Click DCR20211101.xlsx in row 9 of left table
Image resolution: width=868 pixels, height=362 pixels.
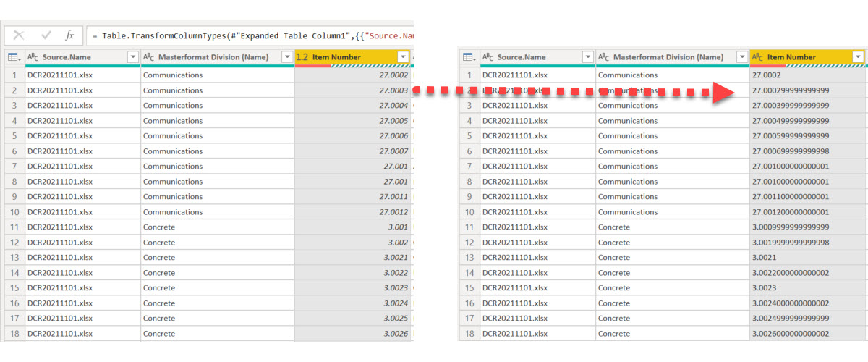82,197
